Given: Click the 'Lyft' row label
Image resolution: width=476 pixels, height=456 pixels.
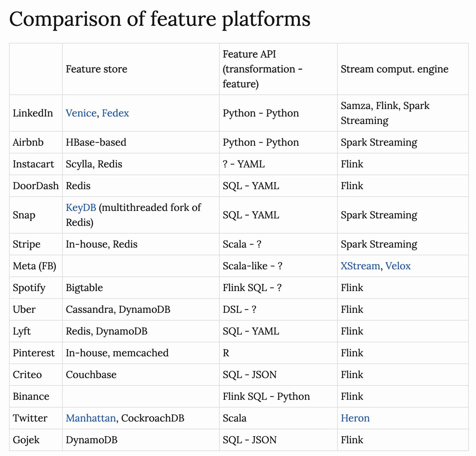Looking at the screenshot, I should click(x=22, y=331).
